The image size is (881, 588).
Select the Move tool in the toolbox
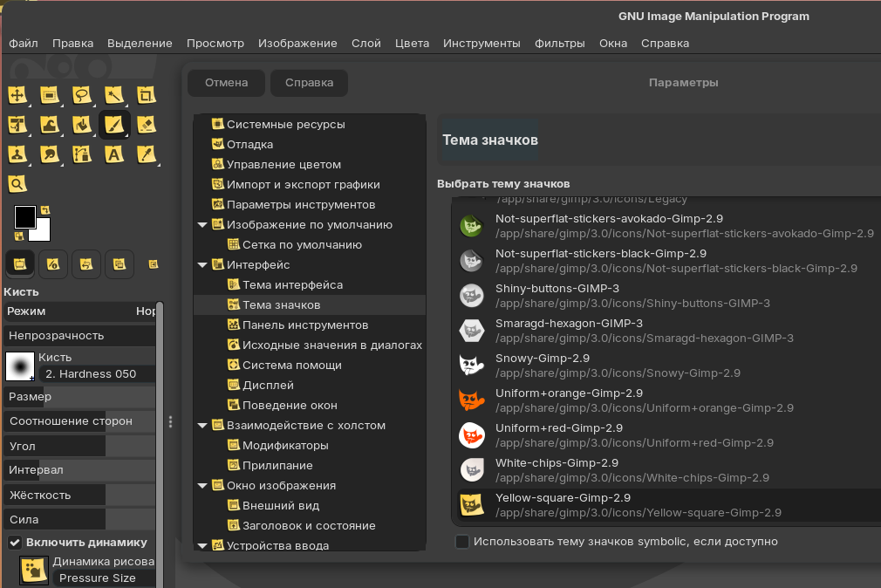17,95
